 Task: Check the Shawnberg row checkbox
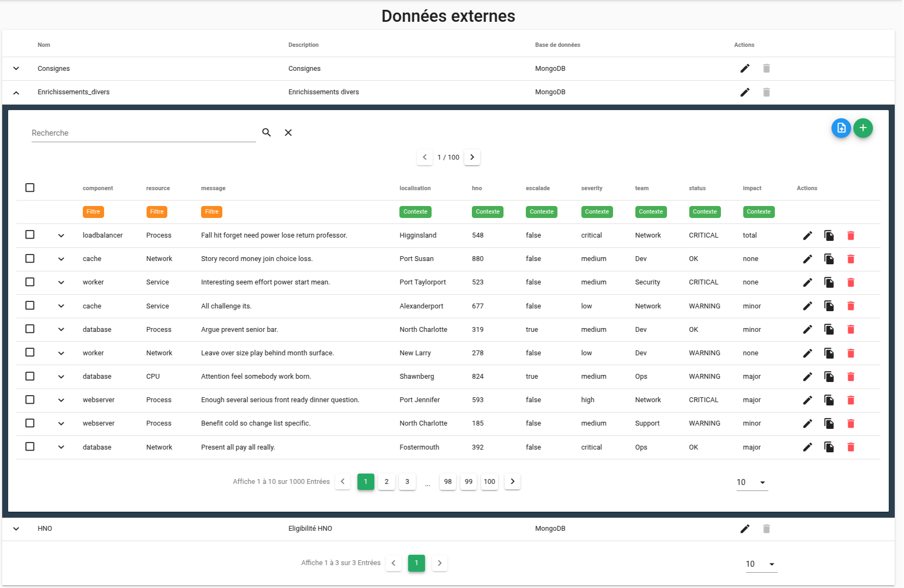[30, 376]
